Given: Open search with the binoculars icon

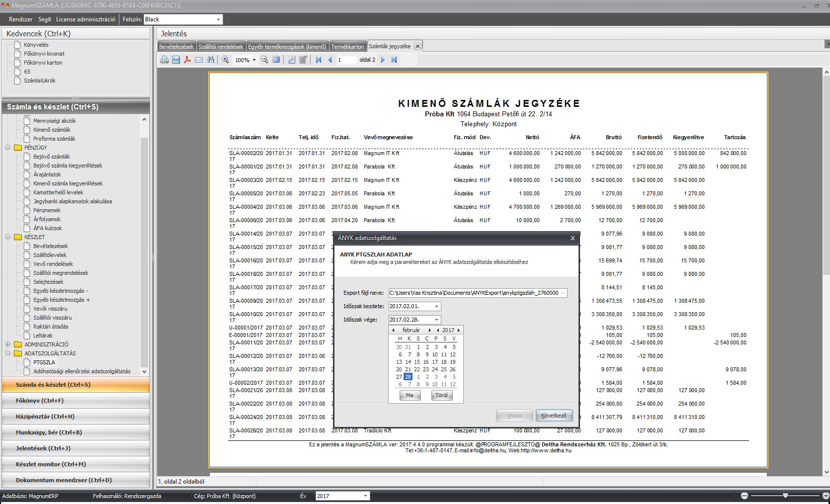Looking at the screenshot, I should coord(211,60).
